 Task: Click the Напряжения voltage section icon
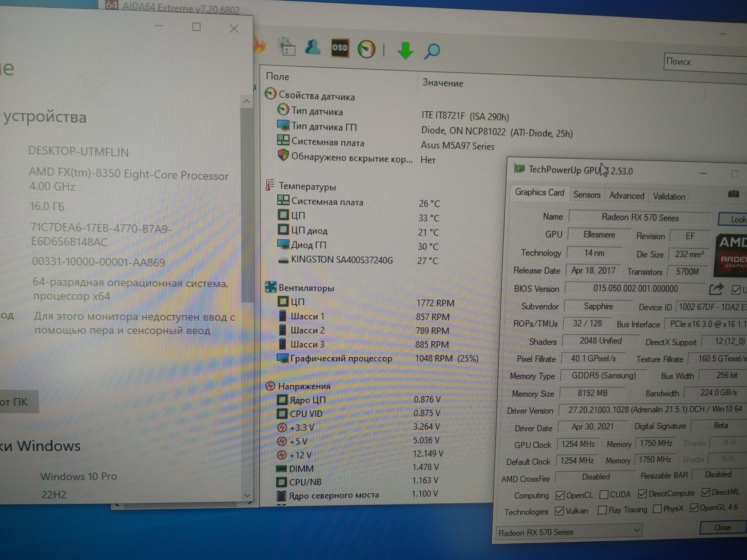click(x=270, y=386)
